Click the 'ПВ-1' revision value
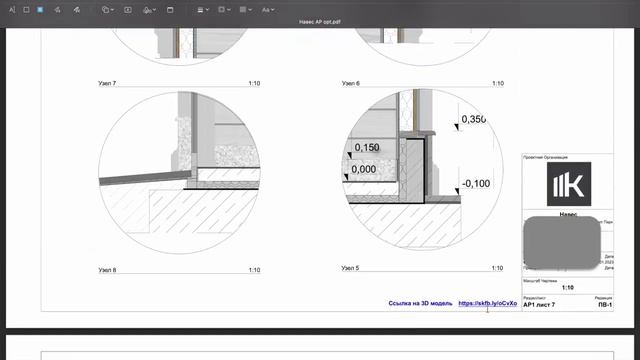 click(605, 305)
